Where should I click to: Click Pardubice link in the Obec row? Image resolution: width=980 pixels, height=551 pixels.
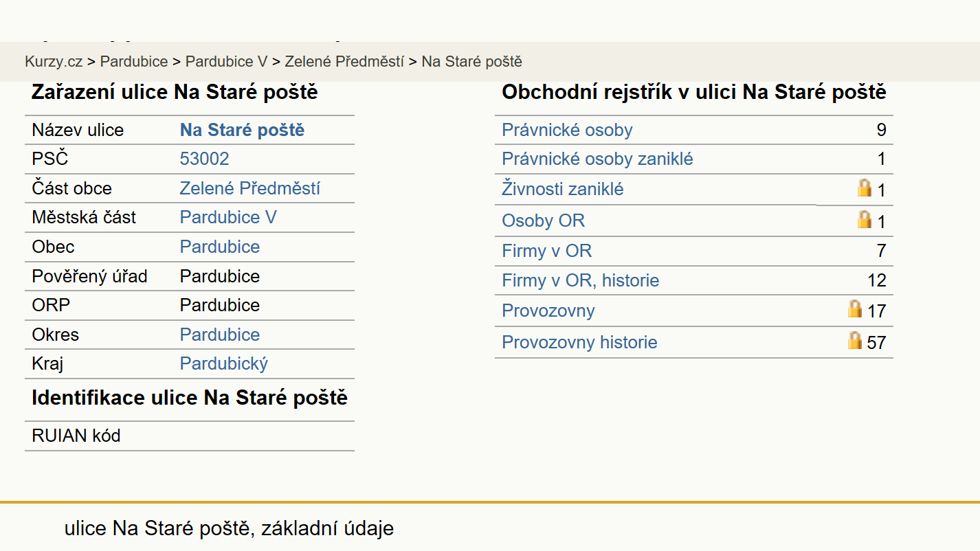point(220,247)
